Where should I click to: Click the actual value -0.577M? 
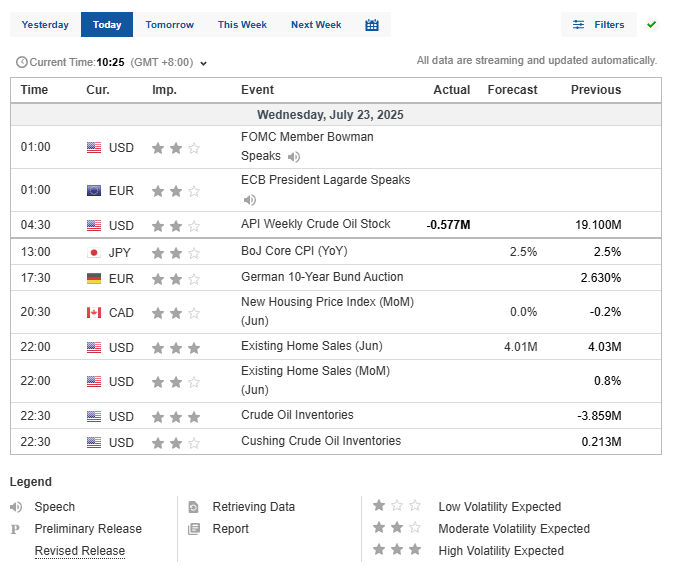pyautogui.click(x=448, y=225)
